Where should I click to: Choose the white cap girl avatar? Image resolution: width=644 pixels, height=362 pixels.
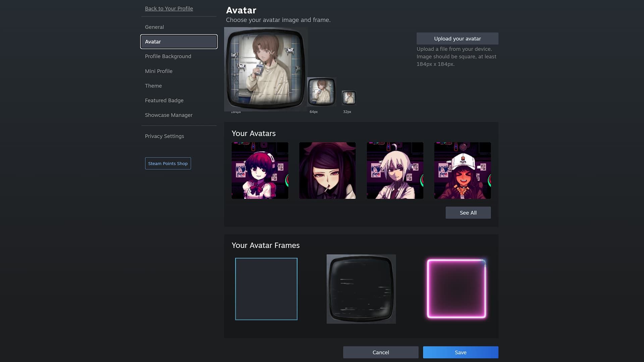[x=463, y=171]
